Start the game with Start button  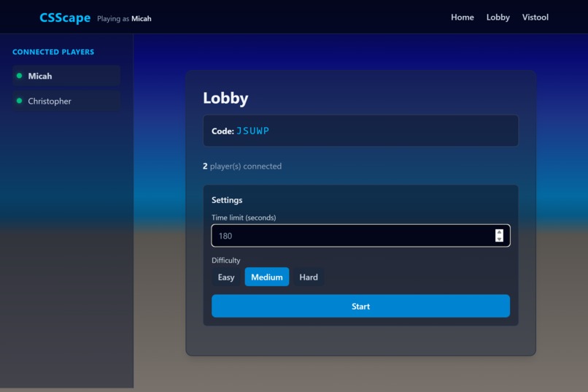point(360,306)
